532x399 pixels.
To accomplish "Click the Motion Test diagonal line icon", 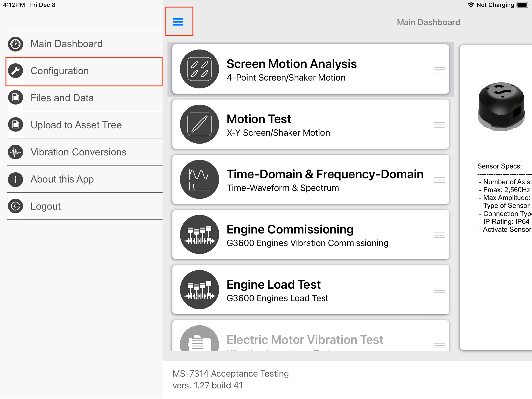I will (x=199, y=124).
